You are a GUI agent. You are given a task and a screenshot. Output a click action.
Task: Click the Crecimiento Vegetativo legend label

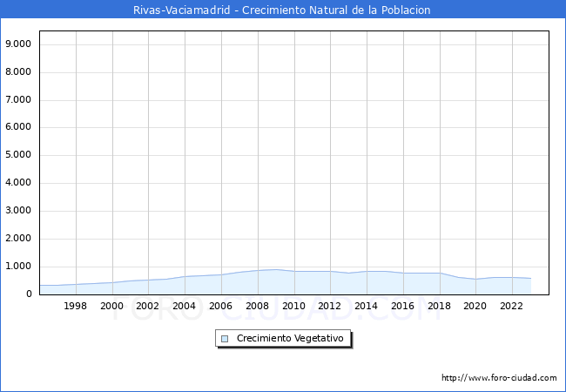(290, 338)
